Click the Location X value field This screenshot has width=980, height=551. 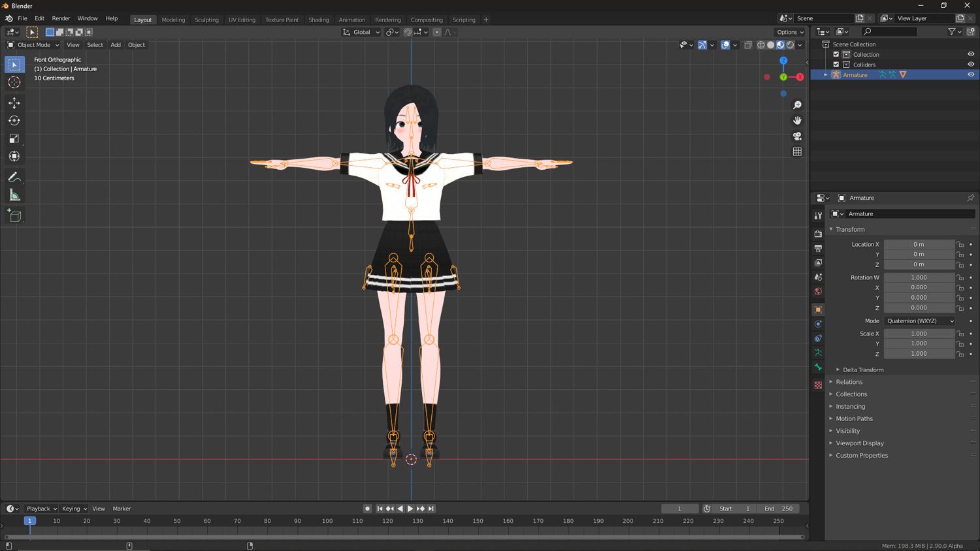918,244
